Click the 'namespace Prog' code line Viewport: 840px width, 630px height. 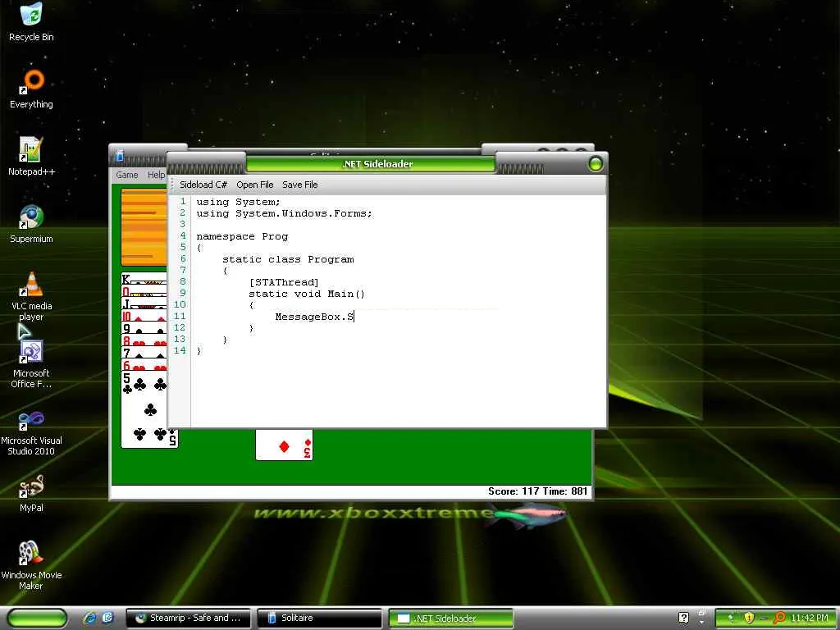click(242, 237)
